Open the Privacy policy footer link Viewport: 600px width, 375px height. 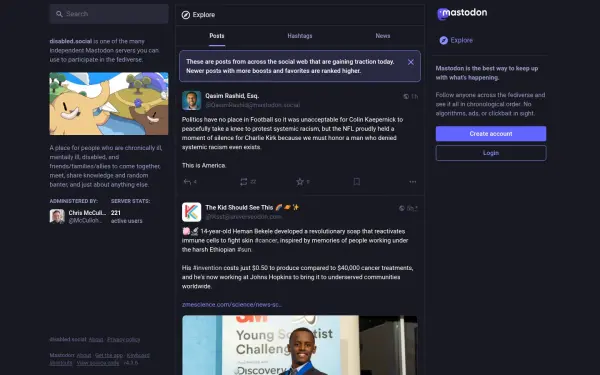click(124, 339)
